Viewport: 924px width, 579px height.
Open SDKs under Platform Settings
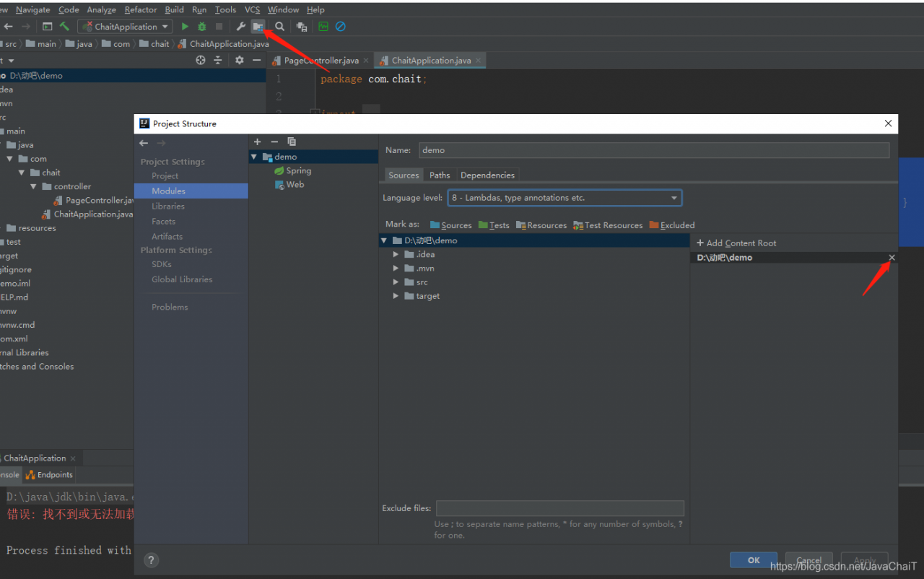point(162,264)
